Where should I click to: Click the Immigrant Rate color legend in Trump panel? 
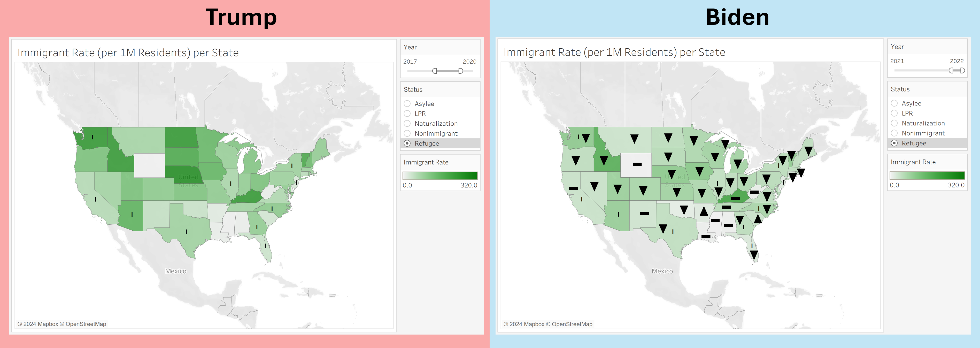440,176
